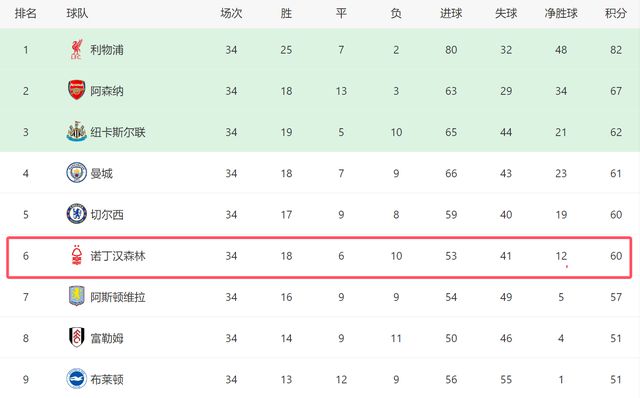This screenshot has height=398, width=640.
Task: Open the 阿斯顿维拉 team name link
Action: (118, 297)
